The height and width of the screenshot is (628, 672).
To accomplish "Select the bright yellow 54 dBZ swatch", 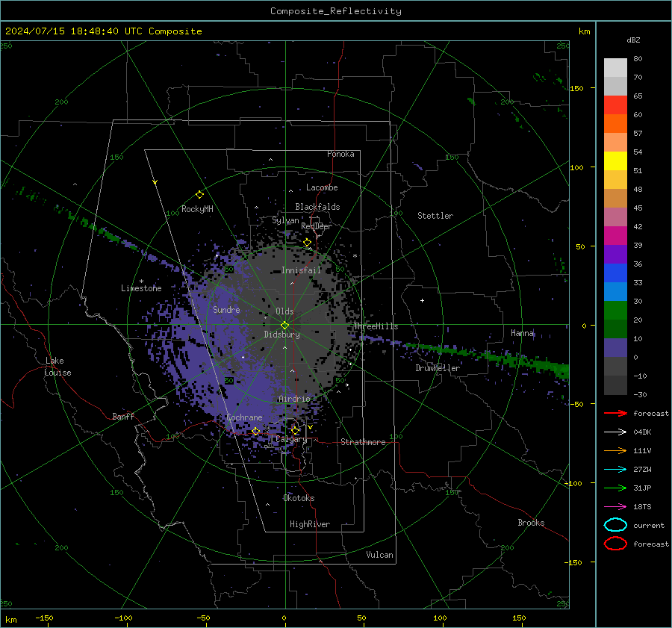I will click(x=615, y=161).
